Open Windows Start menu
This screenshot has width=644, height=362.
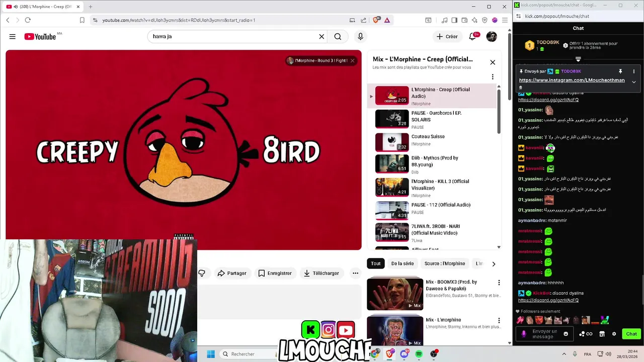click(x=211, y=354)
